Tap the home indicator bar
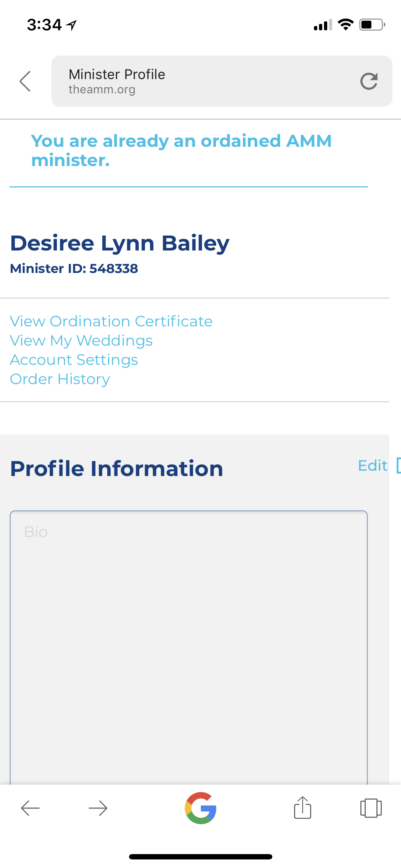 pos(201,857)
